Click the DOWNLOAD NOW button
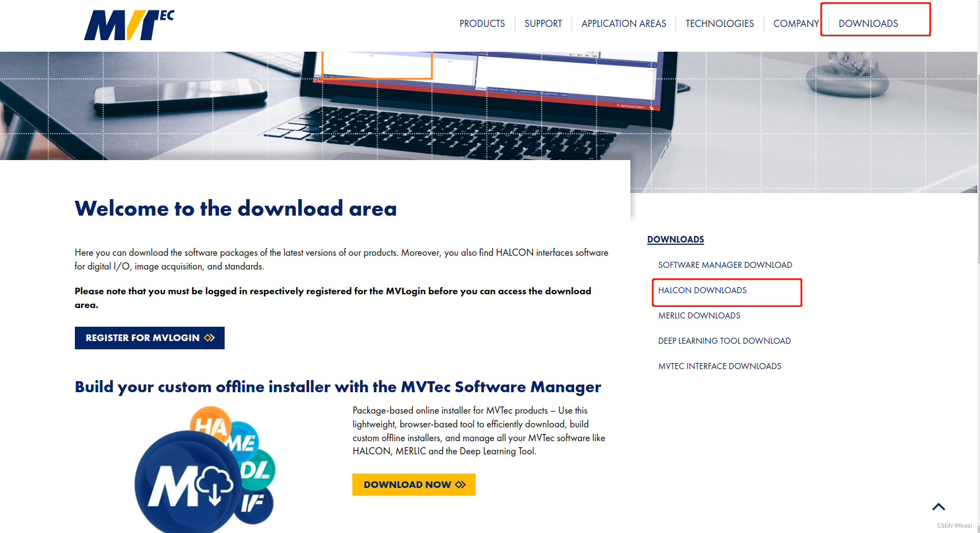The image size is (980, 533). click(x=414, y=485)
